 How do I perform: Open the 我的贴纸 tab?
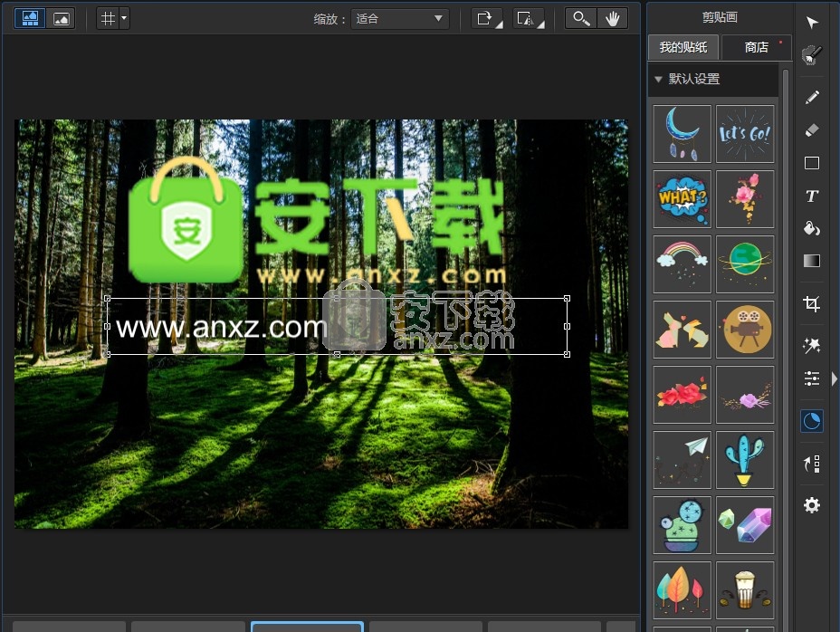[683, 47]
